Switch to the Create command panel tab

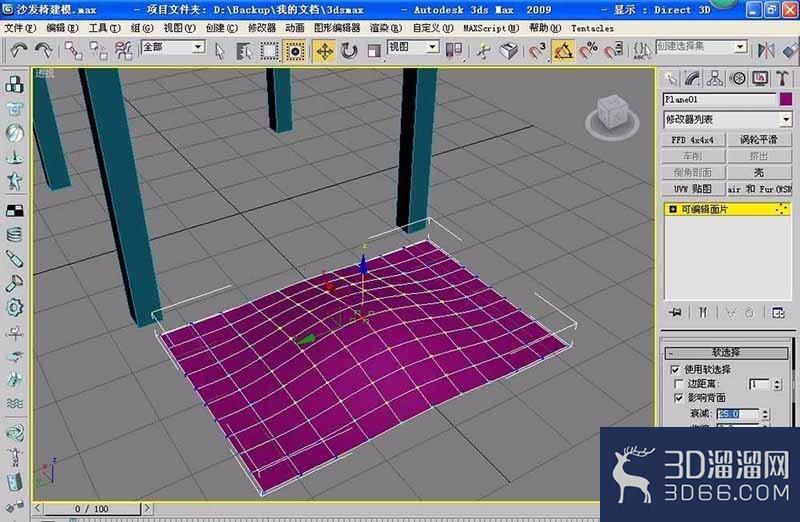670,78
